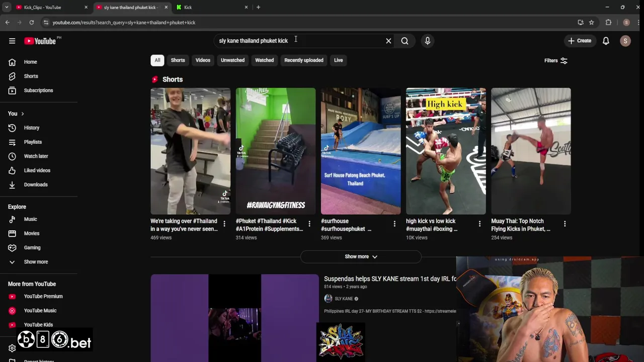The image size is (644, 362).
Task: Open more options for #surfhouse short
Action: (394, 224)
